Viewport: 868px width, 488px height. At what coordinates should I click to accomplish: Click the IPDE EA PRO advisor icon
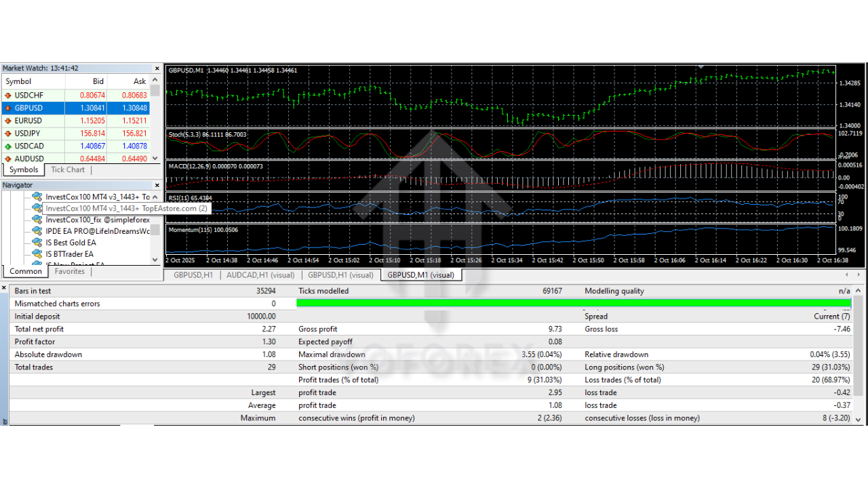[x=37, y=230]
